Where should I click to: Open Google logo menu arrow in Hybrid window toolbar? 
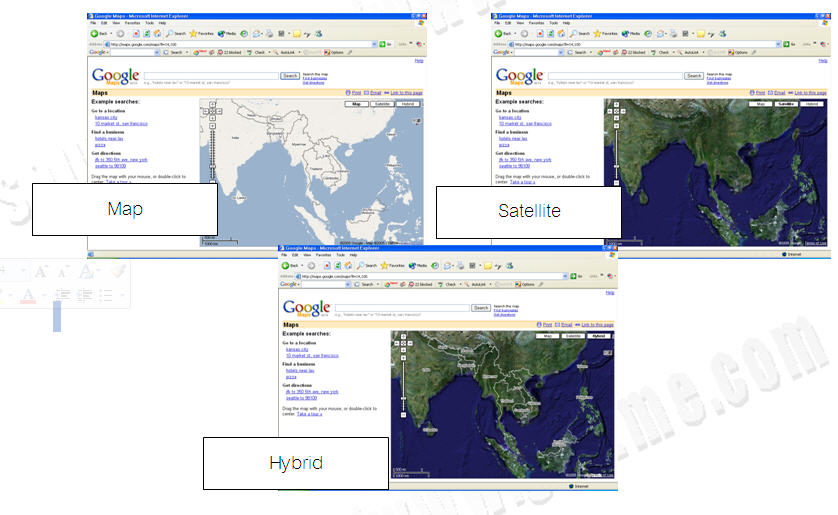coord(299,284)
